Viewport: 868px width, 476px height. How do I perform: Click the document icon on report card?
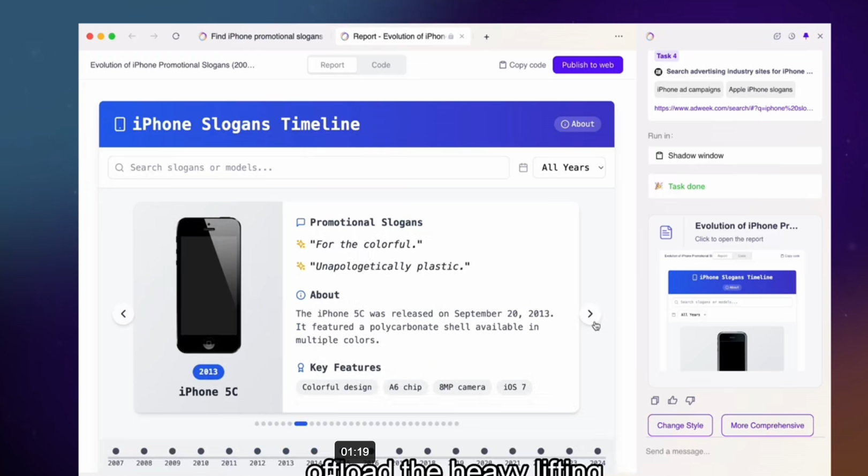[x=666, y=232]
